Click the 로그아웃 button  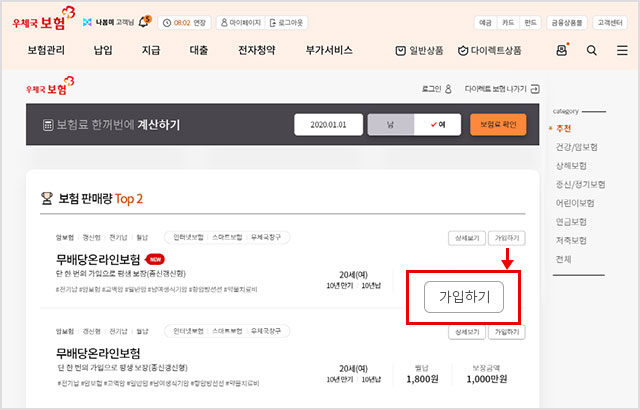[286, 23]
